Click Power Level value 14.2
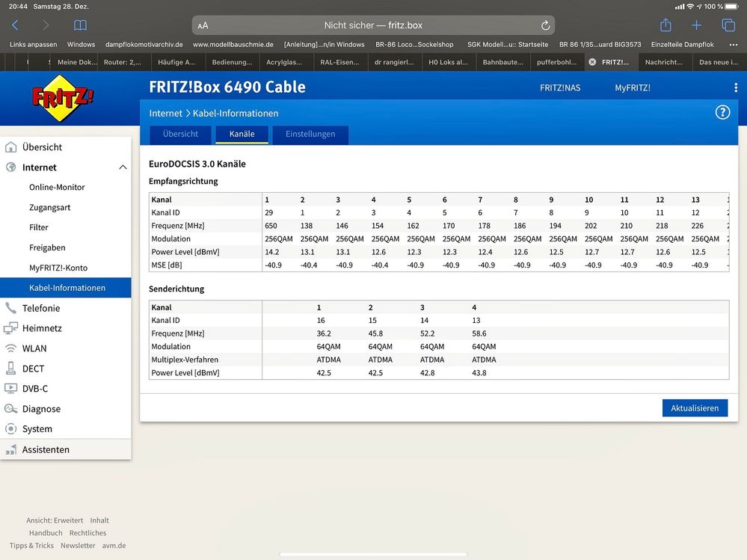This screenshot has height=560, width=747. pos(271,252)
